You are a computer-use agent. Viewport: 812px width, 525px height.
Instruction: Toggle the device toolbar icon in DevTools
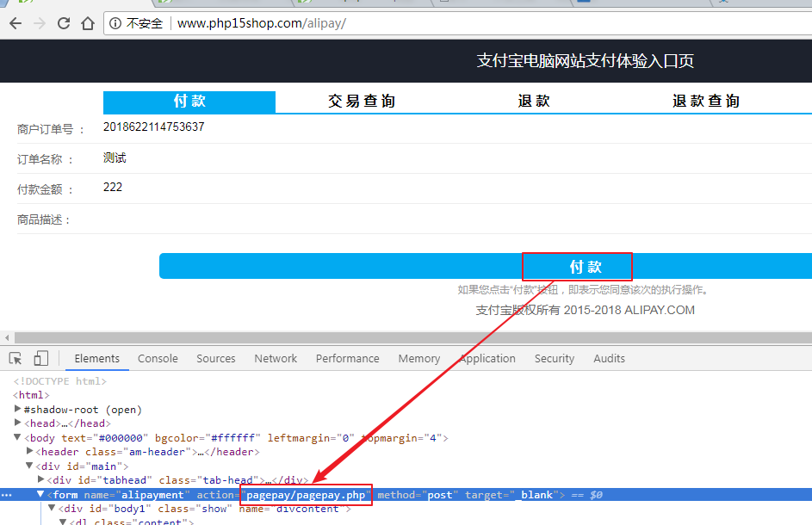(x=40, y=359)
